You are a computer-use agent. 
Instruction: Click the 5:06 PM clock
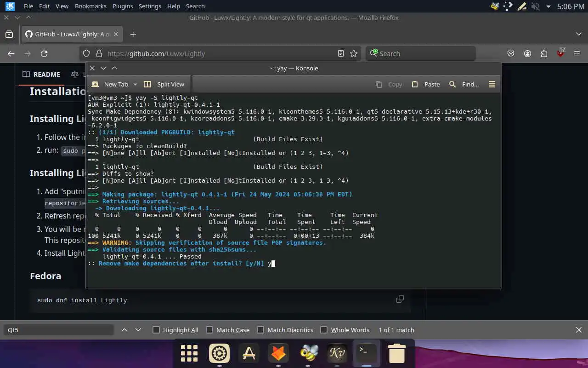pos(571,6)
